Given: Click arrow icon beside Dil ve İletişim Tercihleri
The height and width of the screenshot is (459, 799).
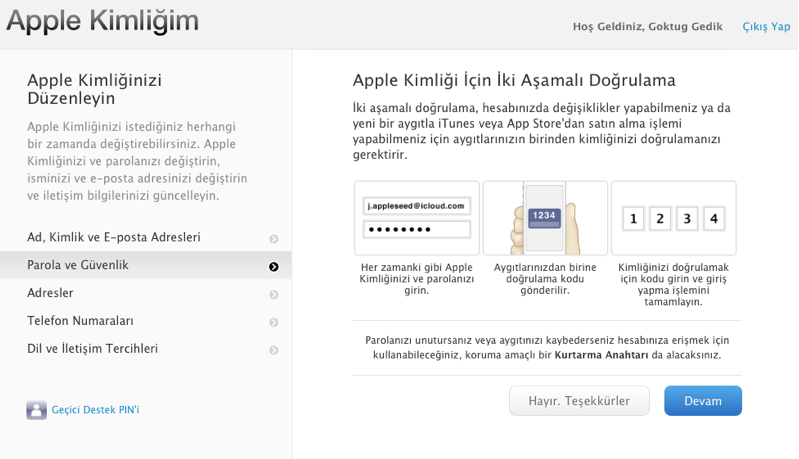Looking at the screenshot, I should 273,351.
